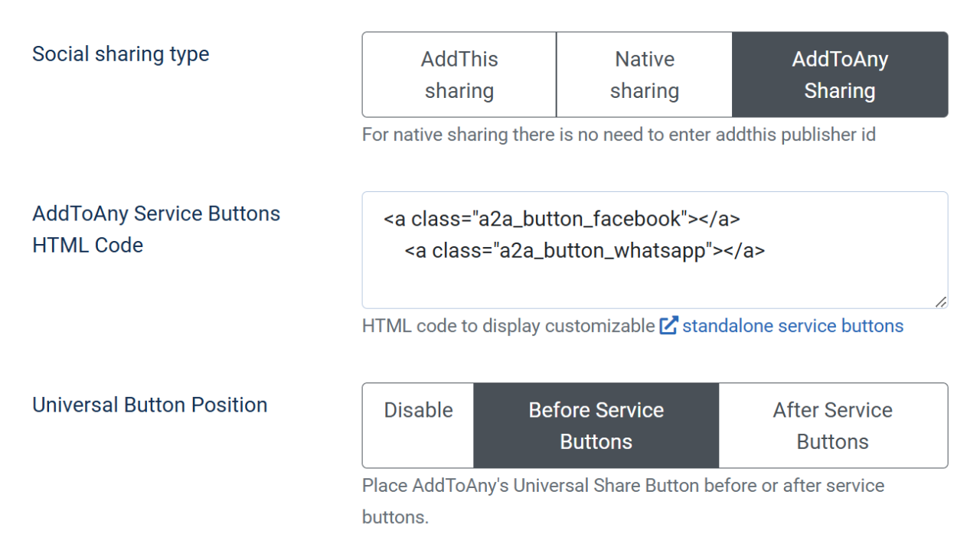Image resolution: width=980 pixels, height=537 pixels.
Task: Click the start of the facebook code line
Action: coord(385,220)
